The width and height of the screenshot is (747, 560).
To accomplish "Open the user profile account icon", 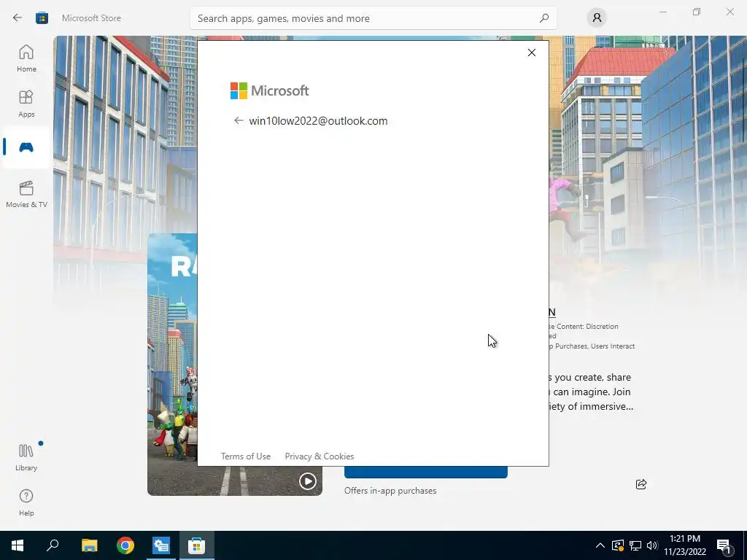I will (597, 18).
